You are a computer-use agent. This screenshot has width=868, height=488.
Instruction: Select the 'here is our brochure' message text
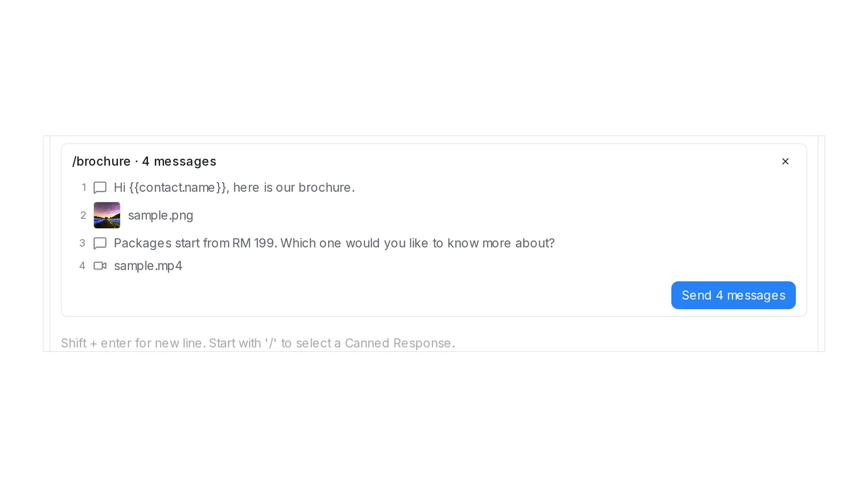(x=294, y=188)
